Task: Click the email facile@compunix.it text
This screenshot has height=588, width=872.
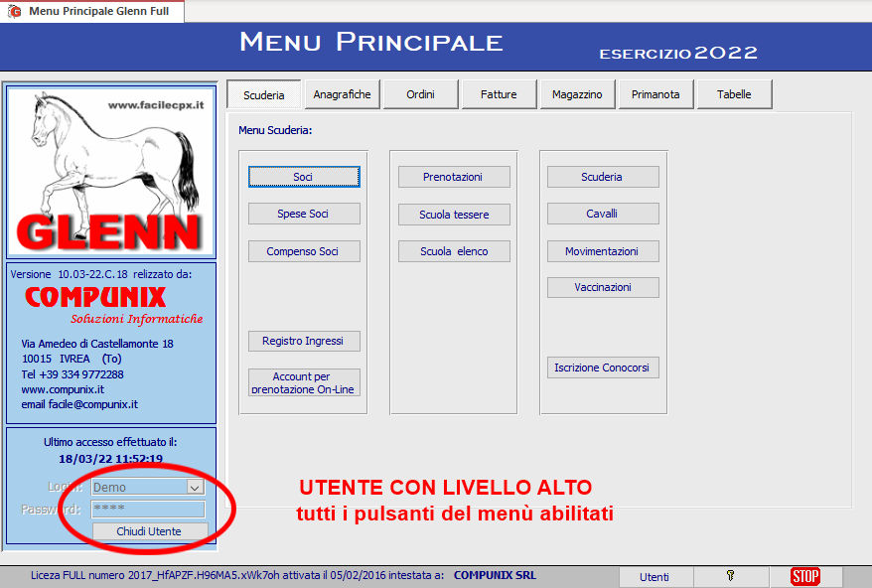Action: coord(79,404)
